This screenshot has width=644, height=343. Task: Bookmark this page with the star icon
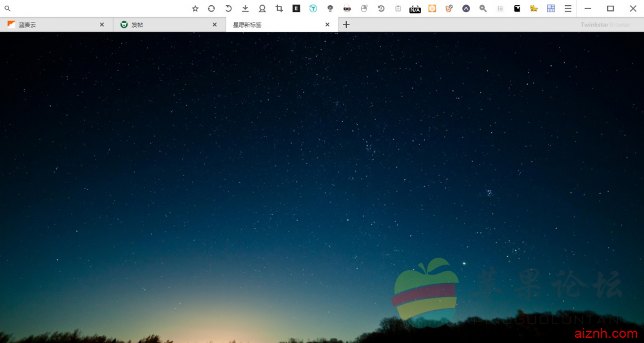pyautogui.click(x=195, y=8)
